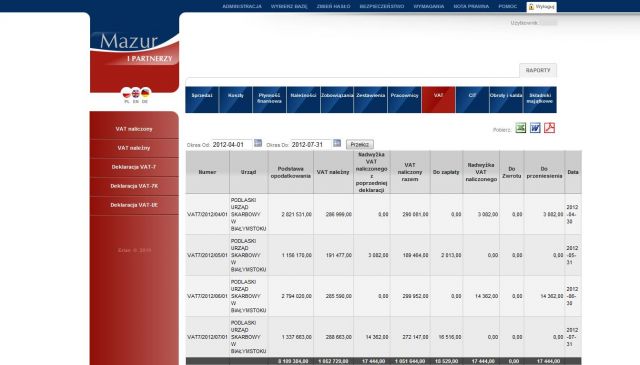Image resolution: width=640 pixels, height=365 pixels.
Task: Click the Wyloguj logout button
Action: pyautogui.click(x=541, y=7)
